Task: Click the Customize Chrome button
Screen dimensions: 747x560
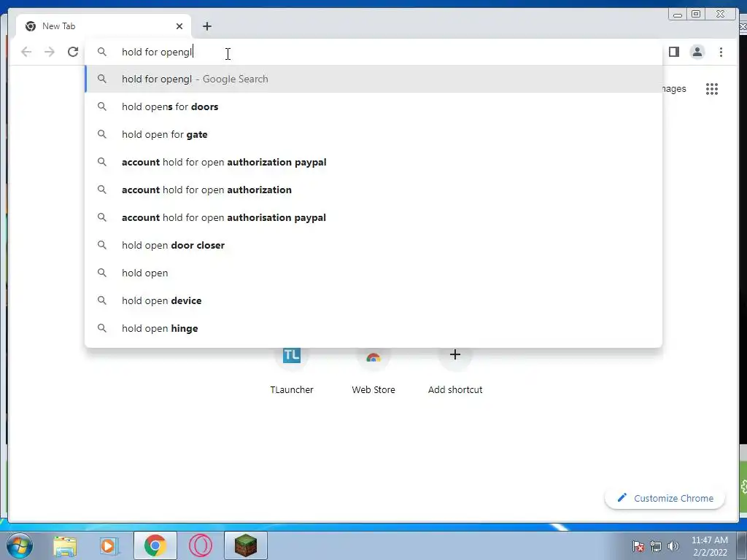Action: point(665,498)
